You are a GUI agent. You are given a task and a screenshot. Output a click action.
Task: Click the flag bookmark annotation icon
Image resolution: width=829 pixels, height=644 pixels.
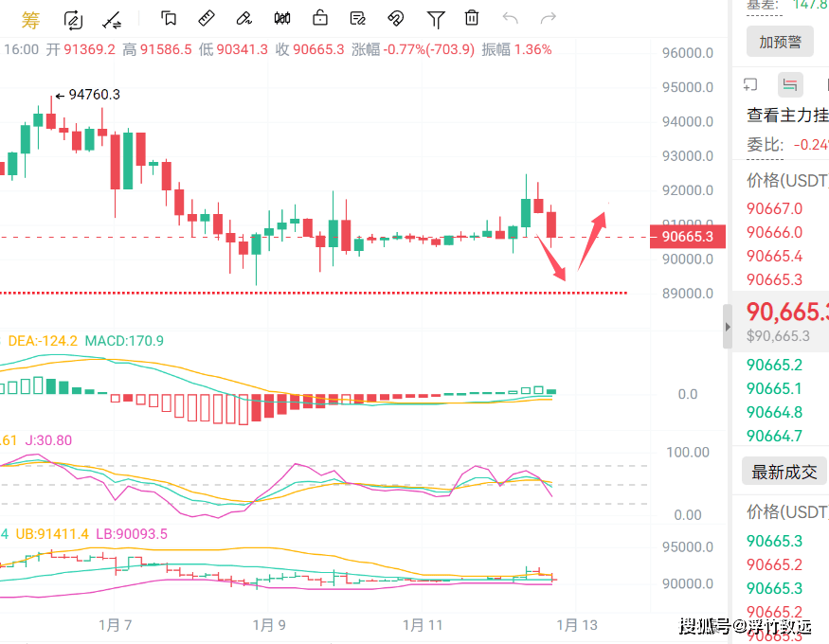[171, 18]
